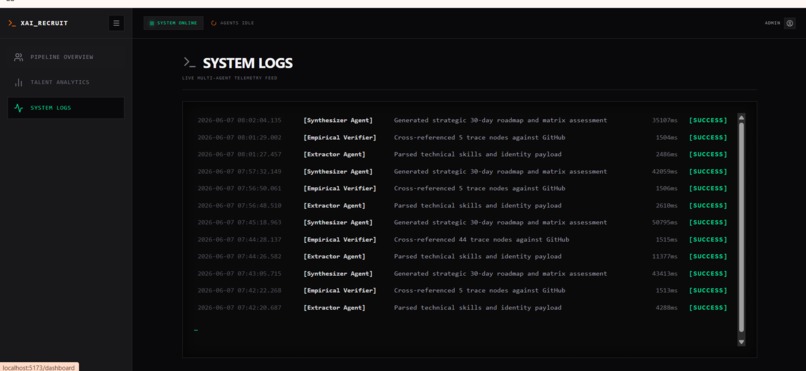Click the SUCCESS status on the 4288ms row

coord(708,308)
